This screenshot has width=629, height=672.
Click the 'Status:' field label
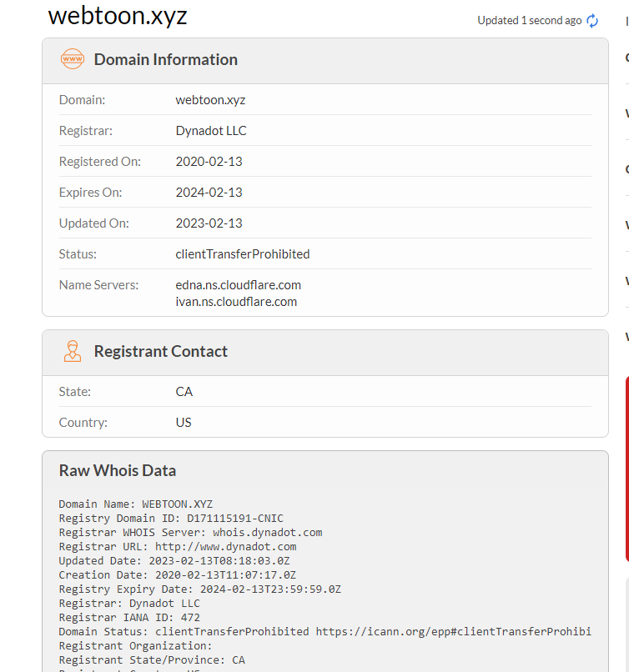78,254
